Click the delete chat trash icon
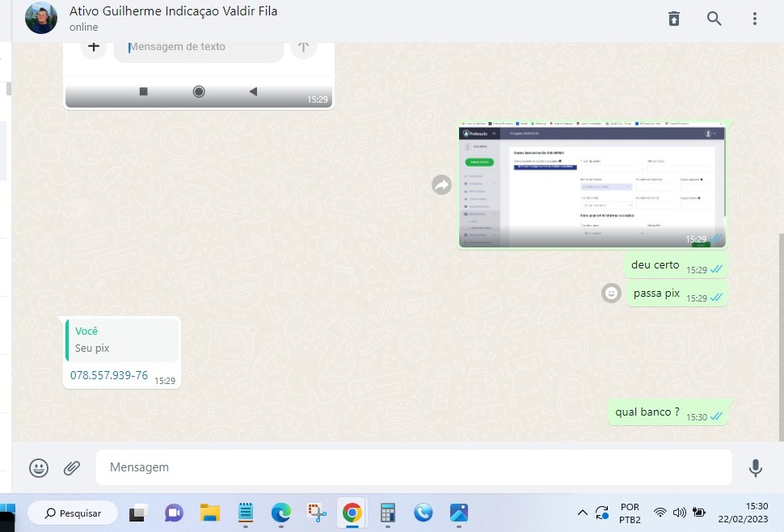This screenshot has width=784, height=532. (674, 19)
